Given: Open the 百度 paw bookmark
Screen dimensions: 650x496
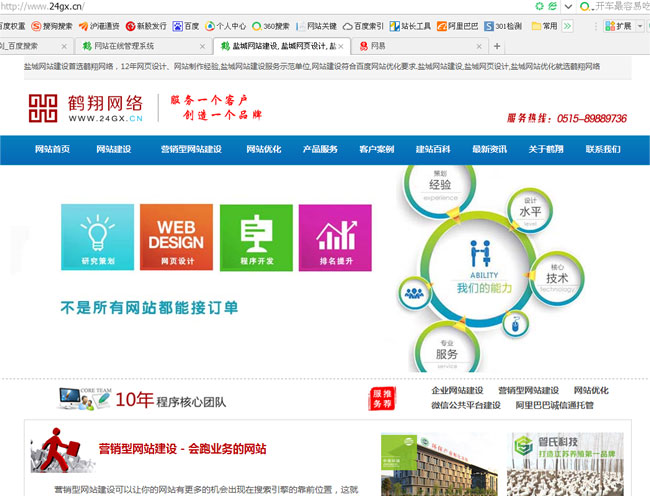Looking at the screenshot, I should pos(186,26).
